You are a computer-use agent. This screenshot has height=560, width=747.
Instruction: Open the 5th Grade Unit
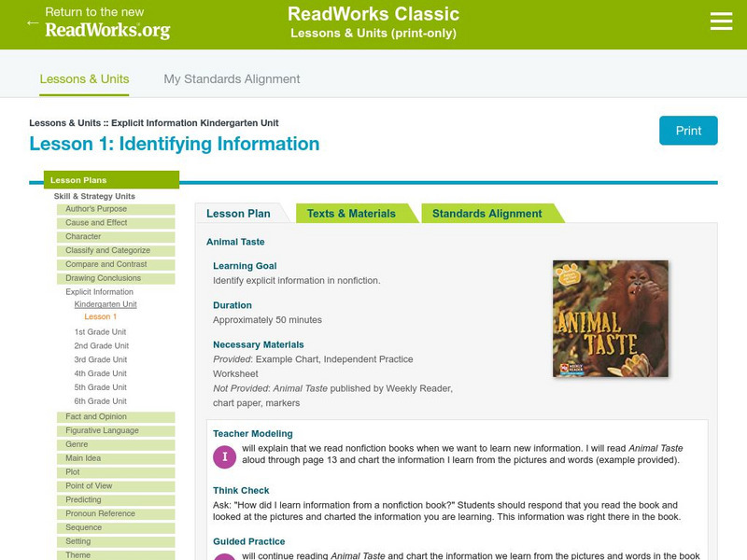[x=101, y=387]
